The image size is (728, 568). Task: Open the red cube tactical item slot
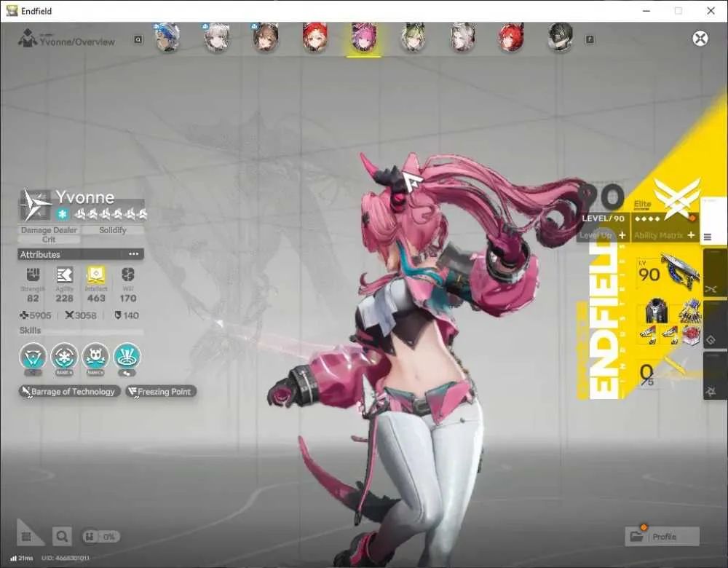pyautogui.click(x=691, y=334)
